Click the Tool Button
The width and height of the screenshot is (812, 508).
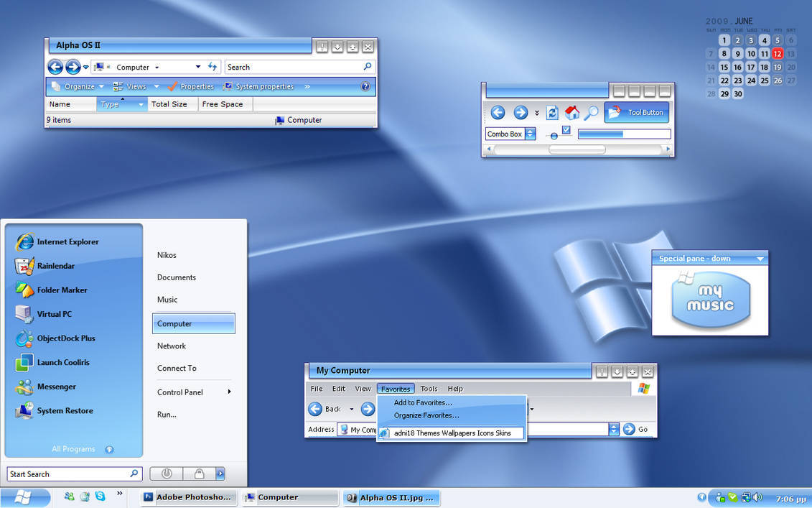[x=637, y=112]
